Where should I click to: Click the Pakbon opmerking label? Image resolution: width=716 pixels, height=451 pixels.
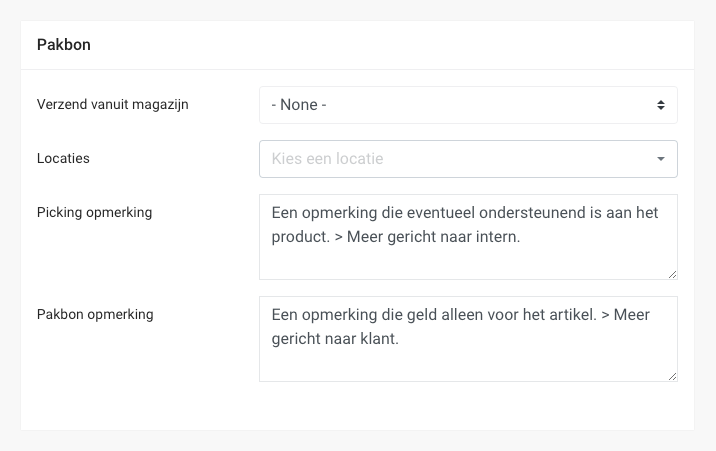(94, 314)
